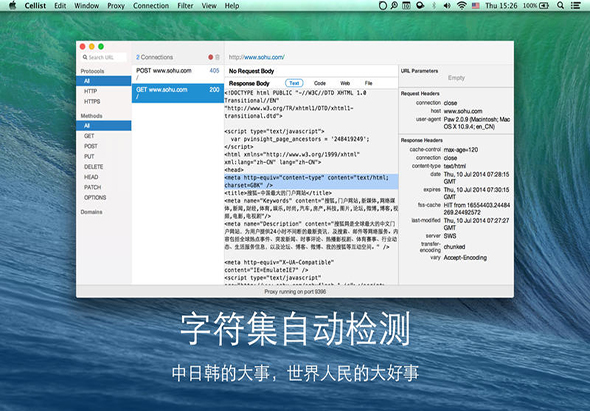Click the Response Body label
Image resolution: width=590 pixels, height=411 pixels.
pos(249,83)
